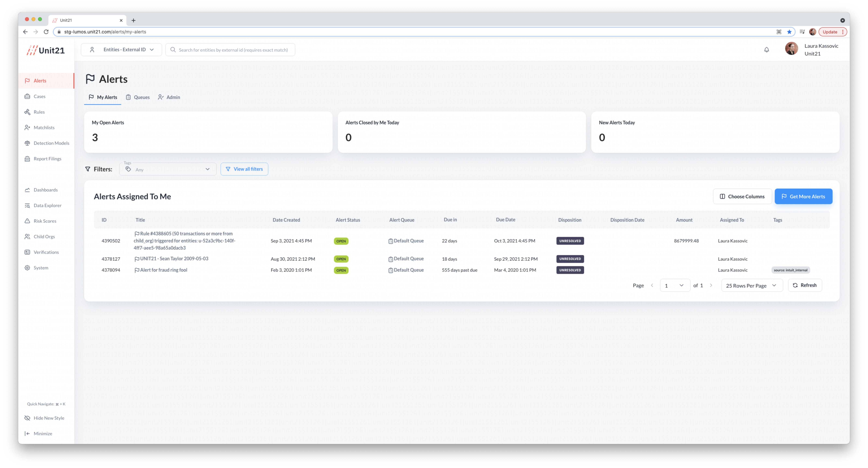Minimize the sidebar navigation
This screenshot has height=468, width=868.
coord(42,433)
